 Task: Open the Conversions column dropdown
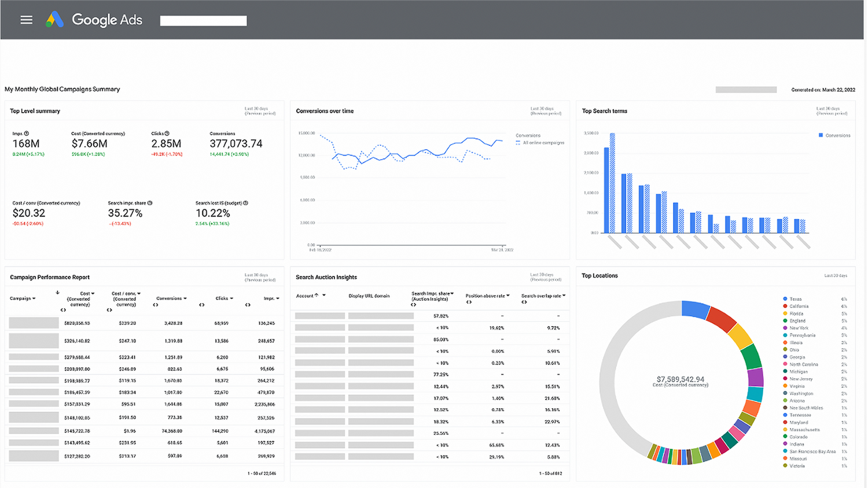[x=185, y=298]
